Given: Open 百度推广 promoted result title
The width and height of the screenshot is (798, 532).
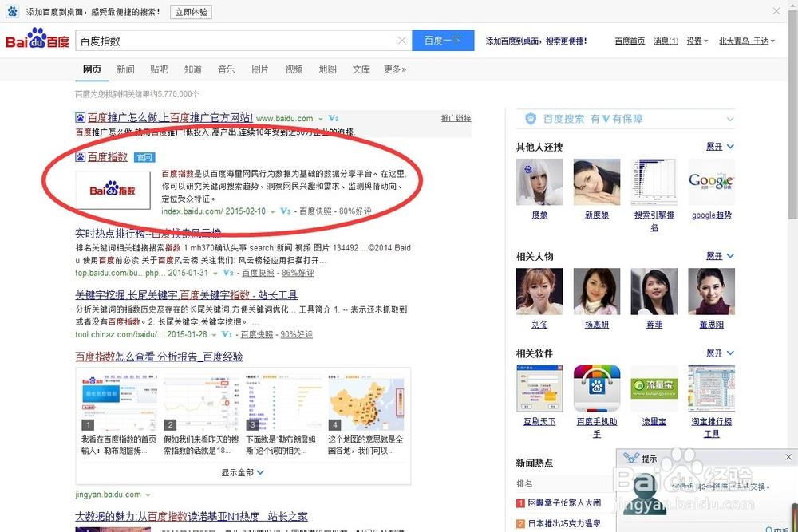Looking at the screenshot, I should pyautogui.click(x=170, y=118).
